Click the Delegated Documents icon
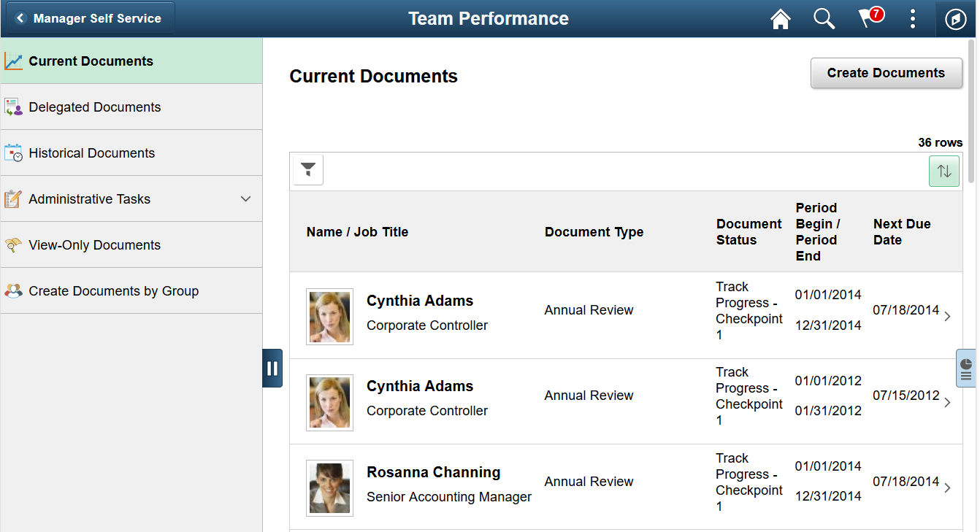This screenshot has height=532, width=980. click(x=13, y=107)
